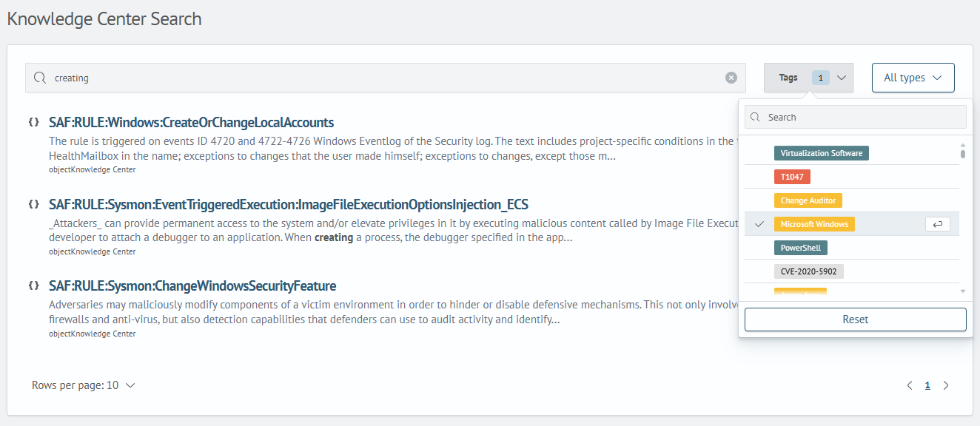980x426 pixels.
Task: Select the CVE-2020-5902 tag
Action: click(x=809, y=271)
